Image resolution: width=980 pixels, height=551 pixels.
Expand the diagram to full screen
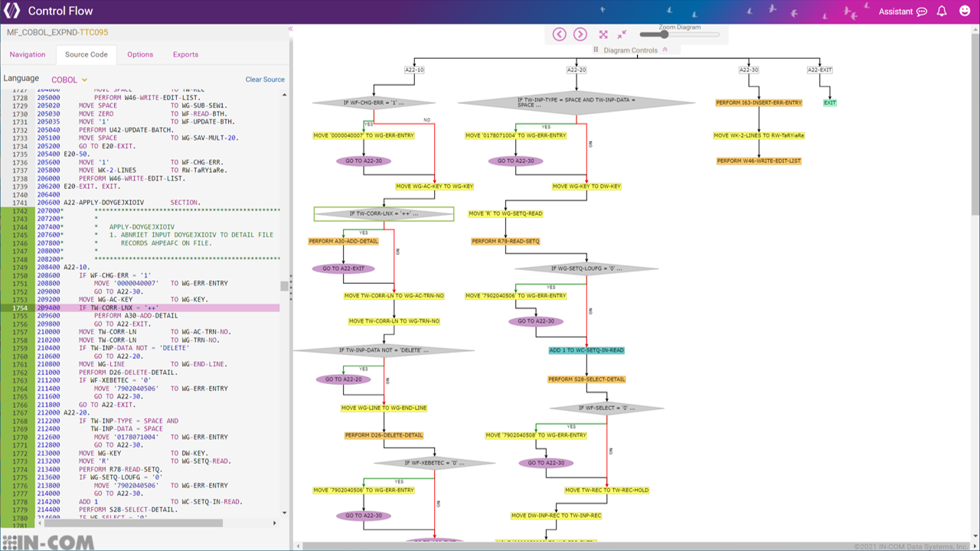[603, 34]
